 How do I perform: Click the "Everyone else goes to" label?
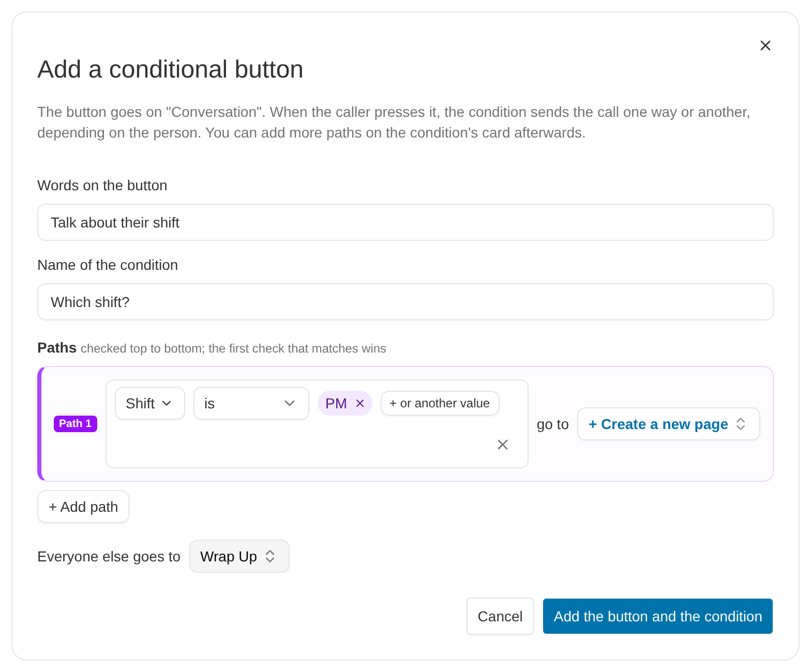[109, 557]
